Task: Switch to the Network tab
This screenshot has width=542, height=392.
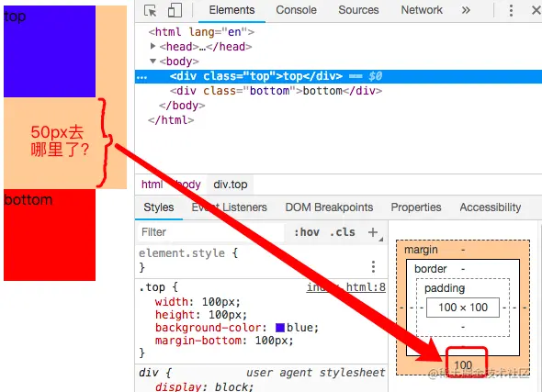Action: 422,10
